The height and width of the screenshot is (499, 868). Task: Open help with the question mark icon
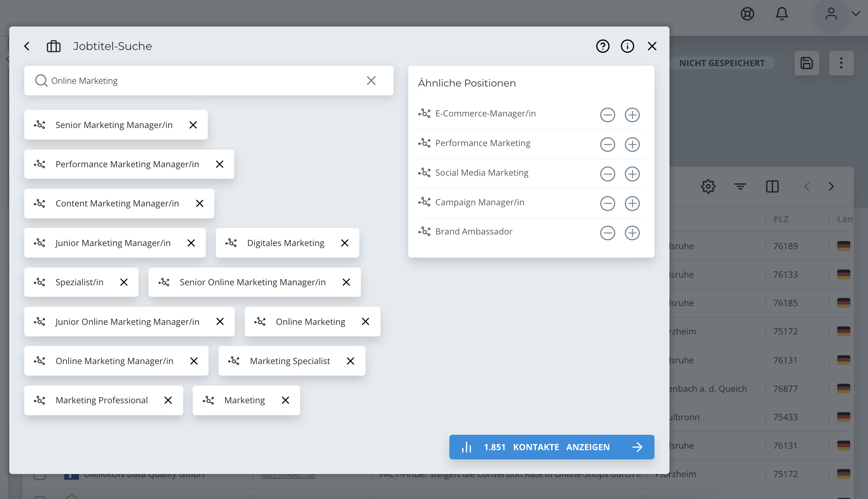click(603, 47)
